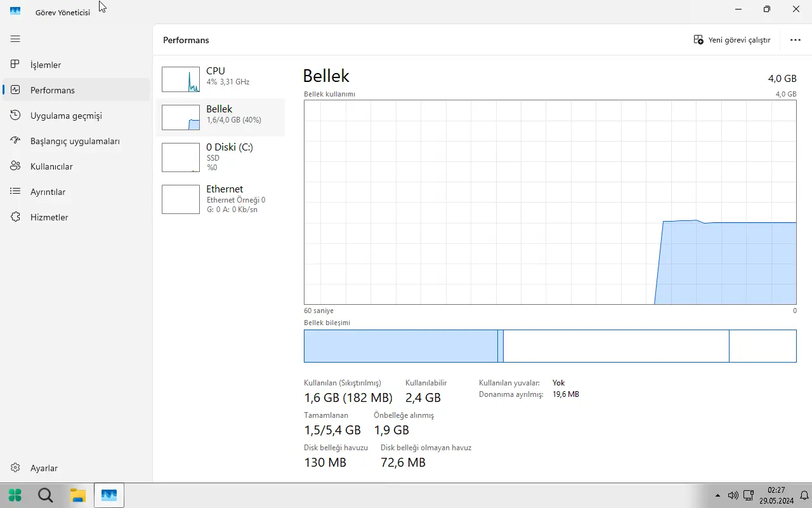Select 0 Diski (C:) graph thumbnail

(x=181, y=157)
